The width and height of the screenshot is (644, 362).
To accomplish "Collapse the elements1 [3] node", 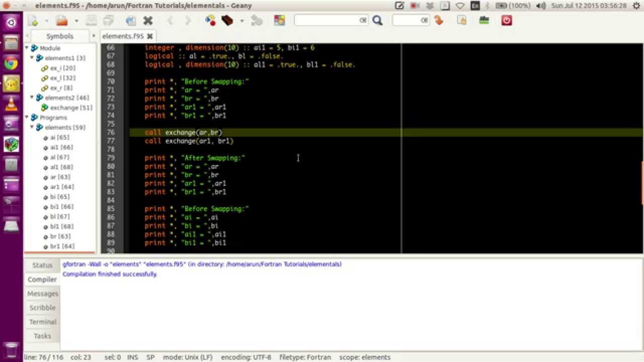I will 32,58.
